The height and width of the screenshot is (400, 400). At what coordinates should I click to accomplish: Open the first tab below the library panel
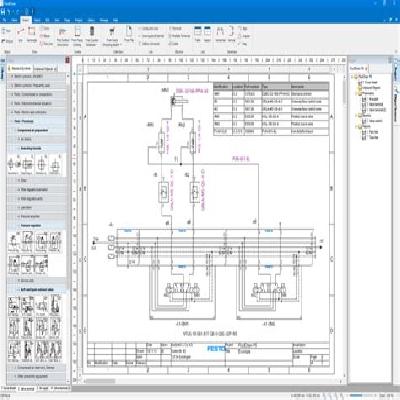pyautogui.click(x=9, y=388)
